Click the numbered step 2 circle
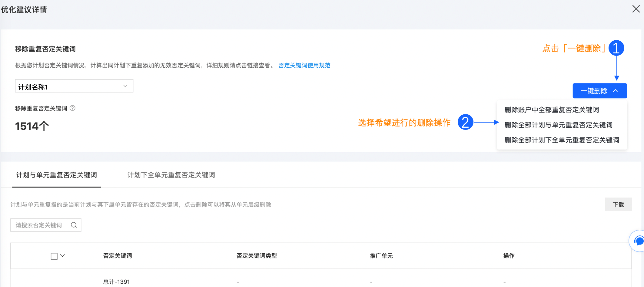Screen dimensions: 644x287 point(465,122)
